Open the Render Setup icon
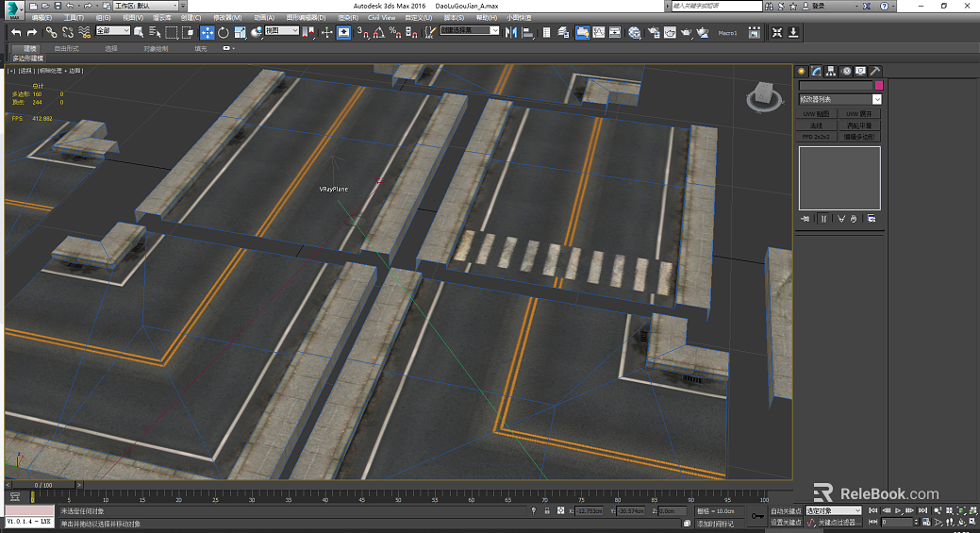980x533 pixels. pyautogui.click(x=654, y=32)
